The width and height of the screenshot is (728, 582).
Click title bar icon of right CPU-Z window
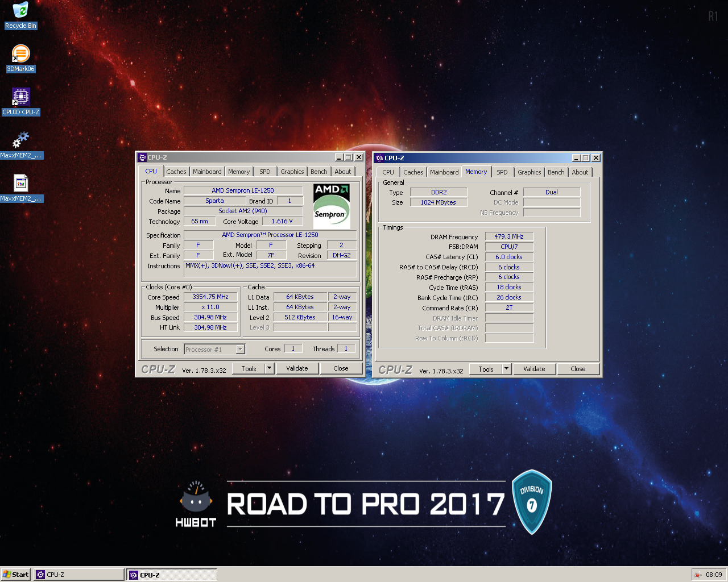coord(379,158)
